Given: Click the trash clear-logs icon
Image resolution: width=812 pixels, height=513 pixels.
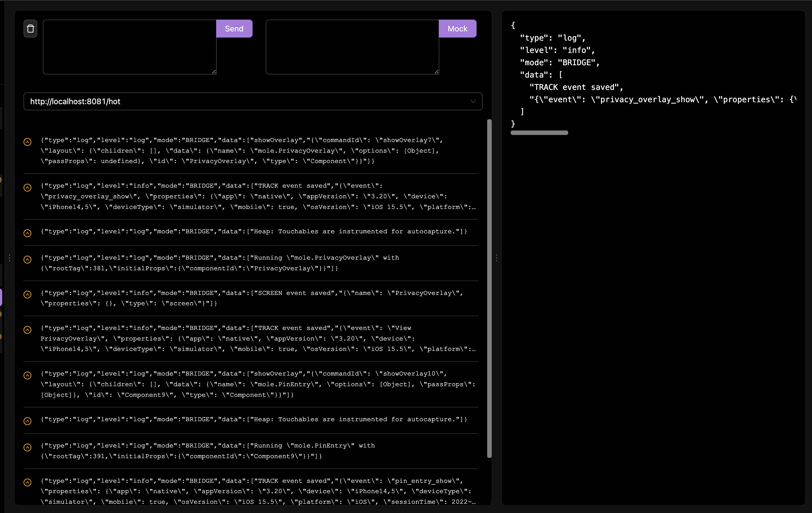Looking at the screenshot, I should click(x=30, y=29).
